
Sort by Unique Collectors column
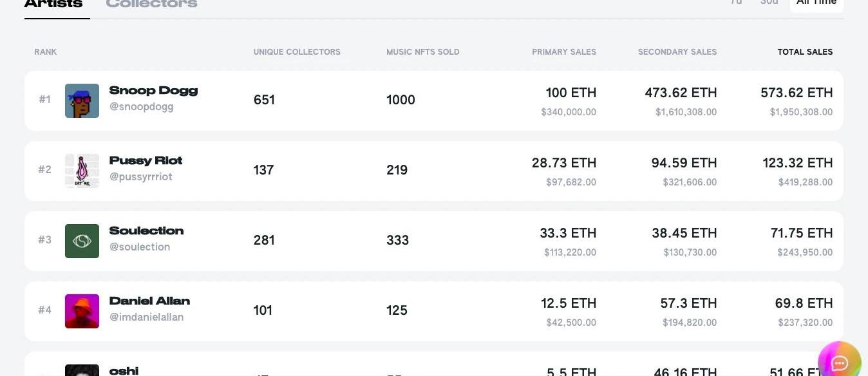click(297, 52)
